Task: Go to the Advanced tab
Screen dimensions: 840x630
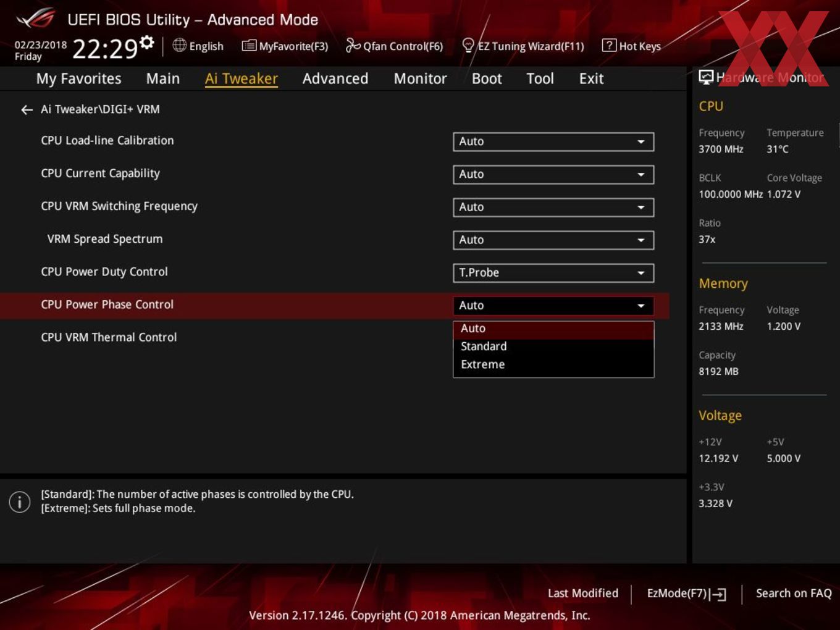Action: point(335,79)
